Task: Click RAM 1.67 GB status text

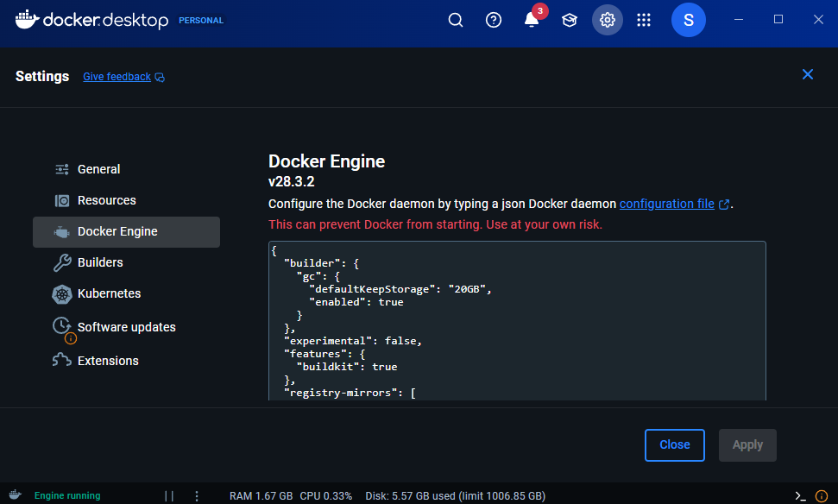Action: (x=261, y=496)
